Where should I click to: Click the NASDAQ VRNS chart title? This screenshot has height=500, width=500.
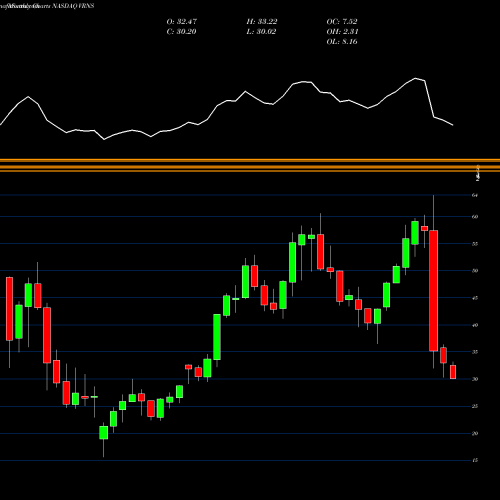click(x=73, y=6)
